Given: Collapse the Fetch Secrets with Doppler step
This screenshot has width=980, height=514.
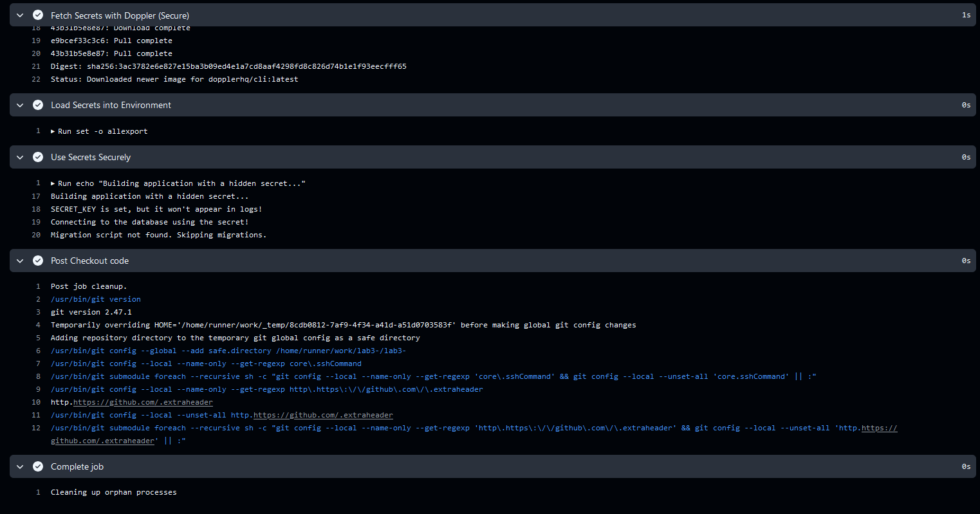Looking at the screenshot, I should [20, 15].
